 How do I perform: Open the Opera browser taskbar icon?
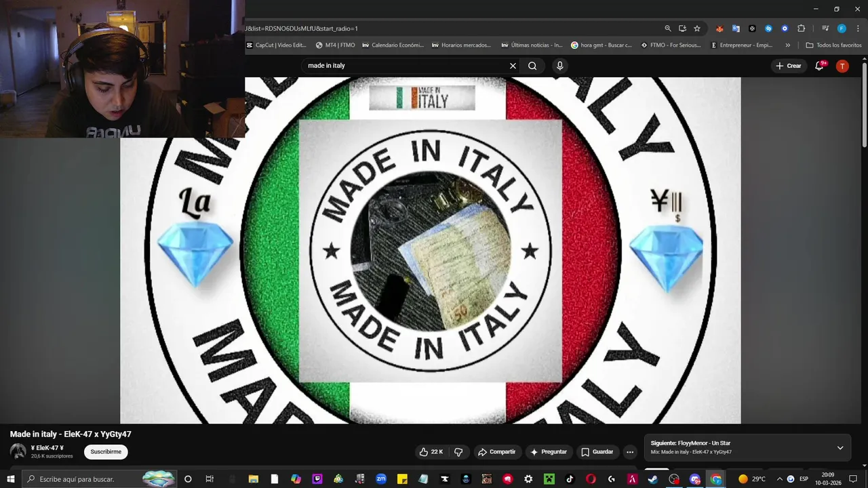point(591,479)
